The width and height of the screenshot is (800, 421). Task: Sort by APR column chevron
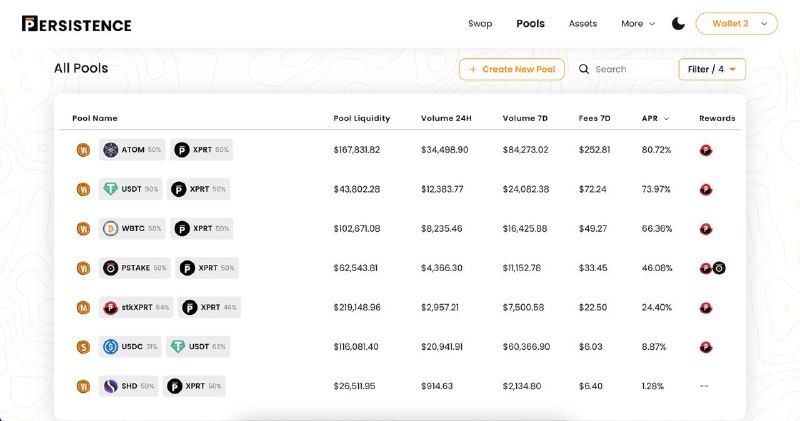(x=666, y=119)
